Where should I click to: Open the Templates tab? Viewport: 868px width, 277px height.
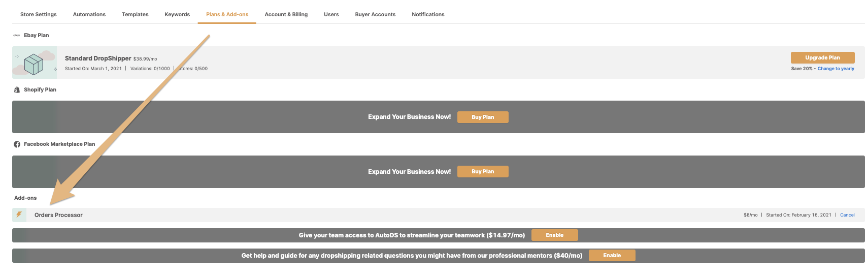[x=135, y=14]
